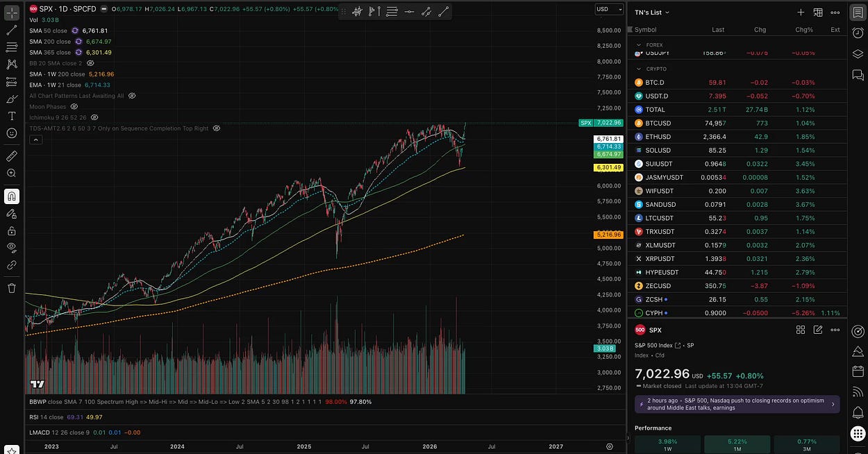Toggle lock all drawings padlock
This screenshot has width=868, height=454.
[12, 230]
